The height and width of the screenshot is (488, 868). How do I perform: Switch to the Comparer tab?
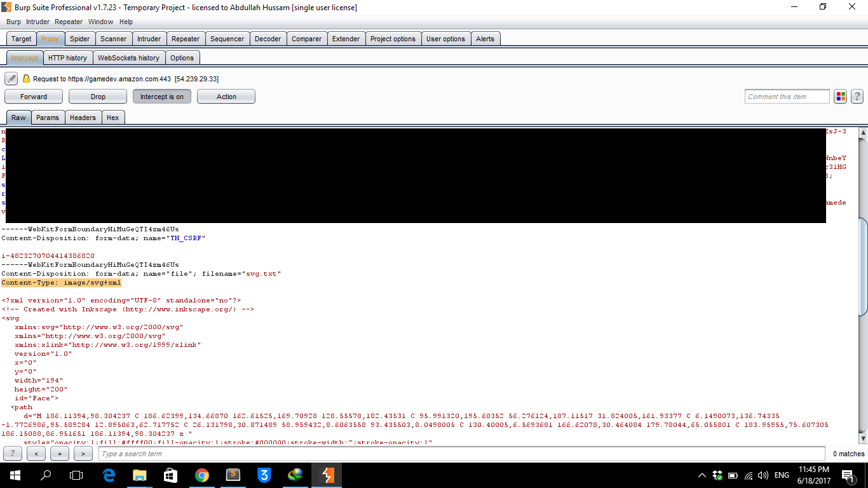(x=306, y=39)
